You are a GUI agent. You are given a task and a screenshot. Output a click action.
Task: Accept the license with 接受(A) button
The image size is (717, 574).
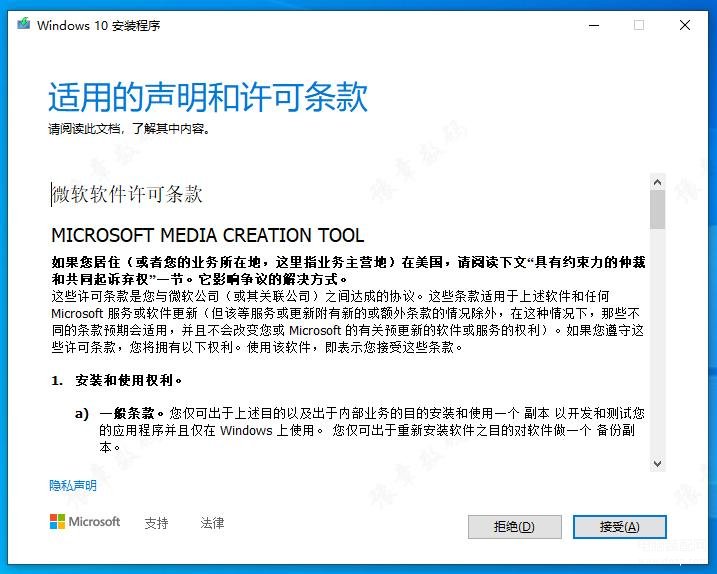[619, 527]
